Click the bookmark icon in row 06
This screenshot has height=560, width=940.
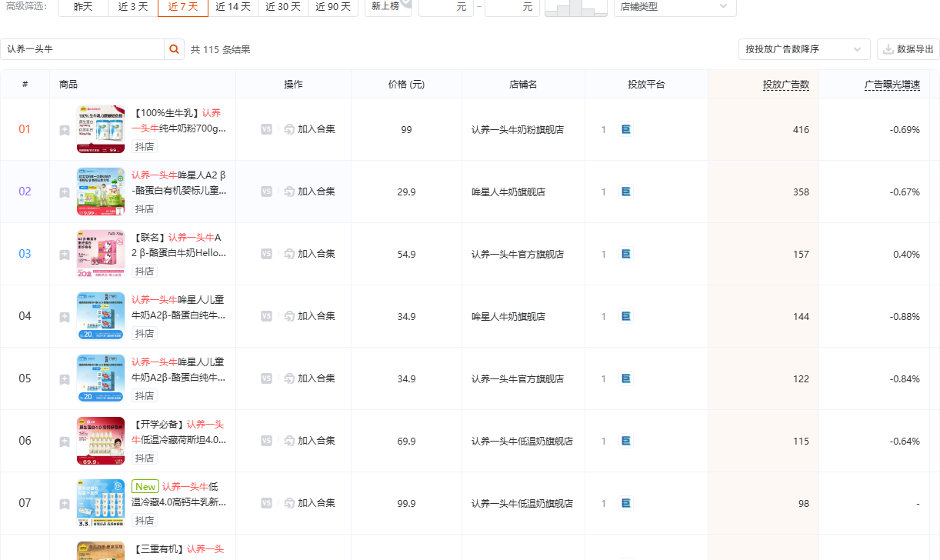click(65, 442)
